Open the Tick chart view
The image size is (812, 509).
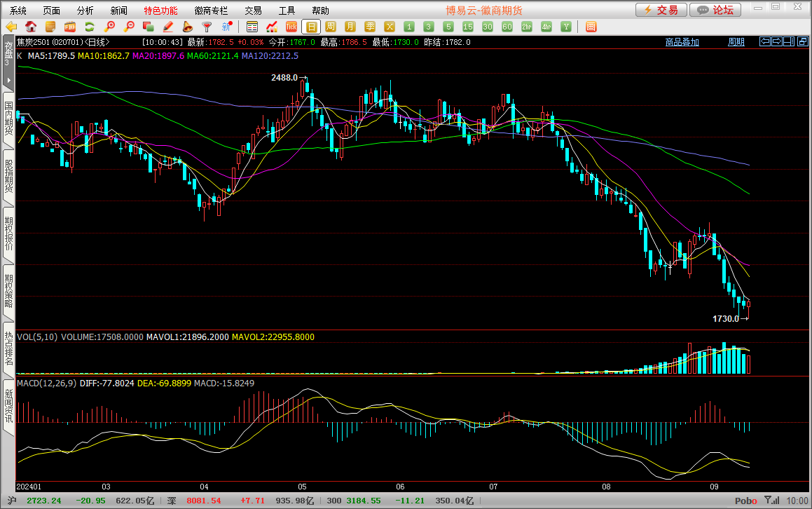[291, 27]
